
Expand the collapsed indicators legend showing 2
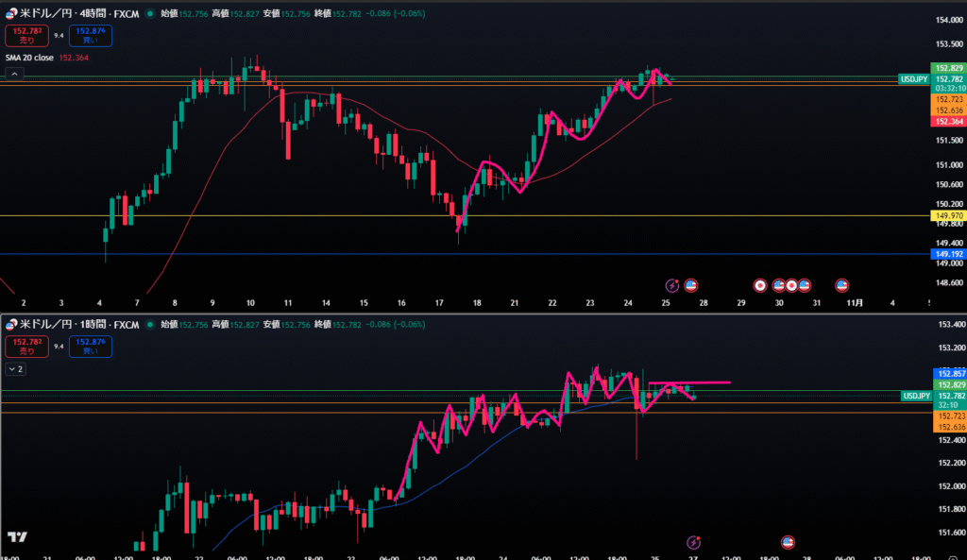point(16,369)
